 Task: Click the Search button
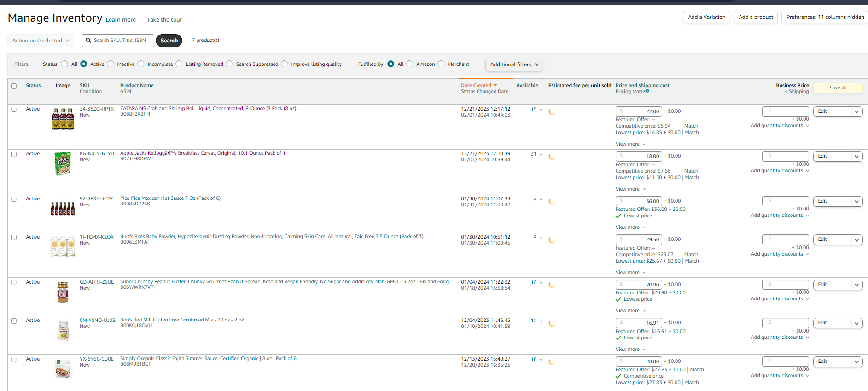pos(169,41)
